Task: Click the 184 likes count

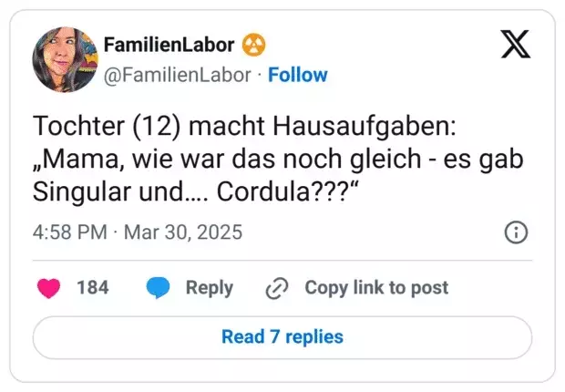Action: pyautogui.click(x=93, y=288)
